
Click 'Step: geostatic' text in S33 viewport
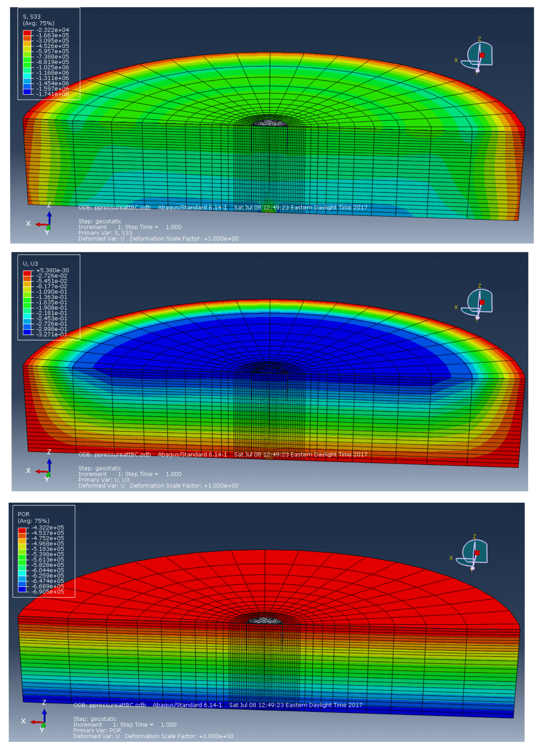pyautogui.click(x=100, y=221)
